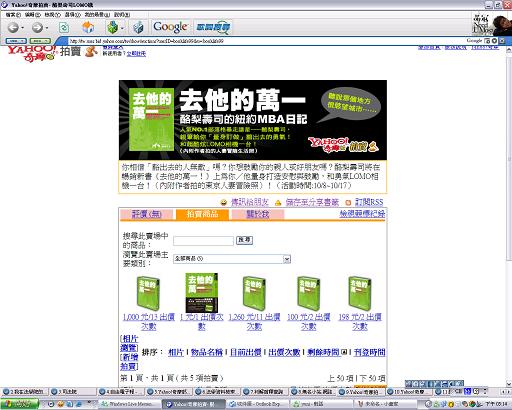
Task: Click the green book promo banner
Action: pos(253,120)
